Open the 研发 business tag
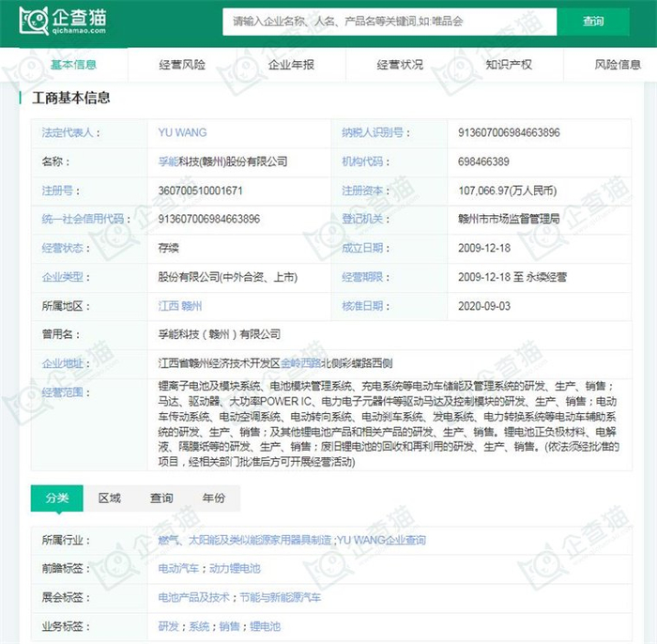 pos(168,626)
